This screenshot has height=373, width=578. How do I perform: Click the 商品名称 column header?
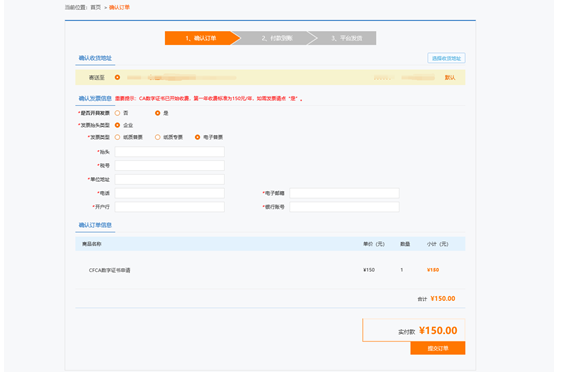(92, 244)
